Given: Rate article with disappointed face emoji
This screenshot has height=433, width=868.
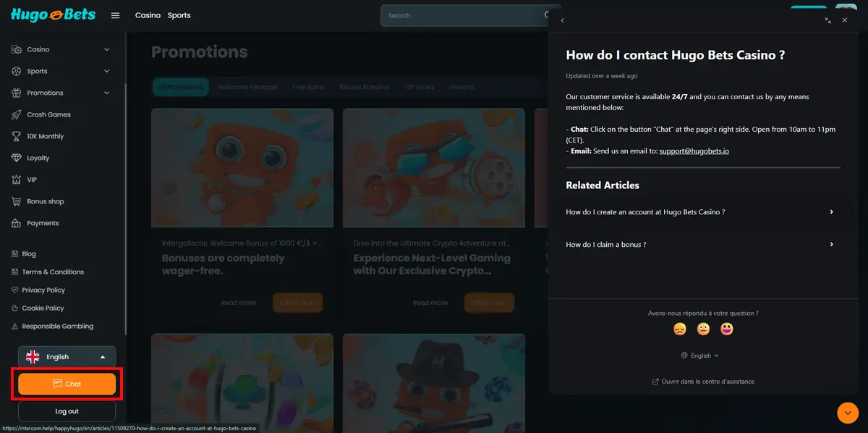Looking at the screenshot, I should click(x=680, y=329).
